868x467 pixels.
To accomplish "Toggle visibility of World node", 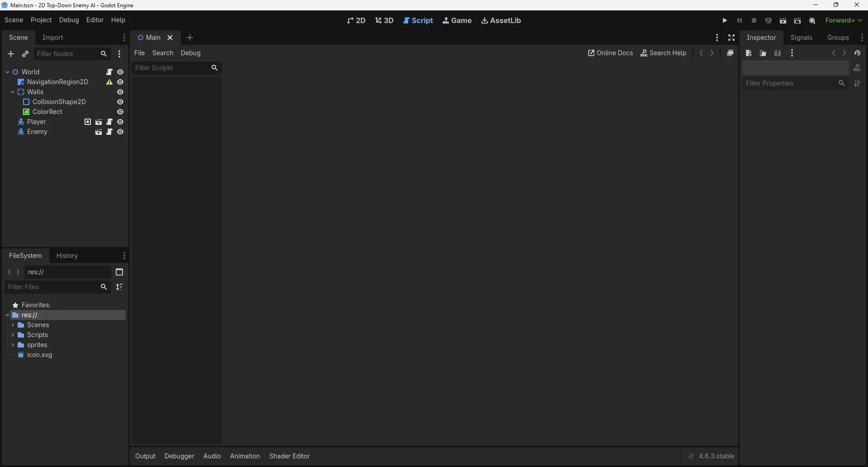I will (x=120, y=72).
